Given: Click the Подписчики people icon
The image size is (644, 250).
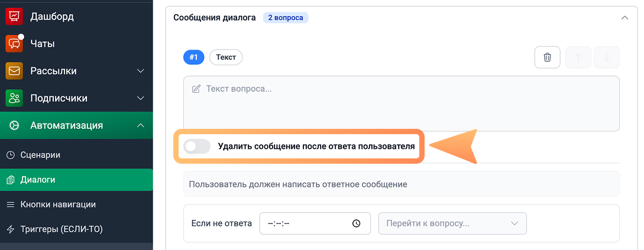Looking at the screenshot, I should click(14, 98).
